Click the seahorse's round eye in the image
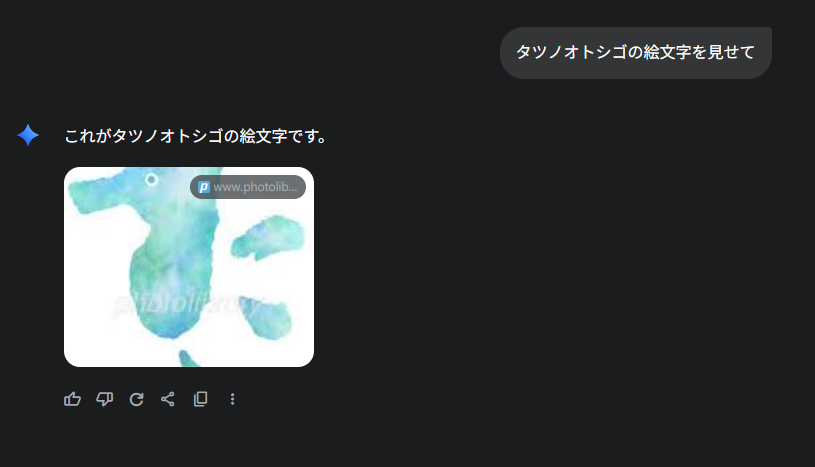The image size is (815, 467). tap(151, 180)
